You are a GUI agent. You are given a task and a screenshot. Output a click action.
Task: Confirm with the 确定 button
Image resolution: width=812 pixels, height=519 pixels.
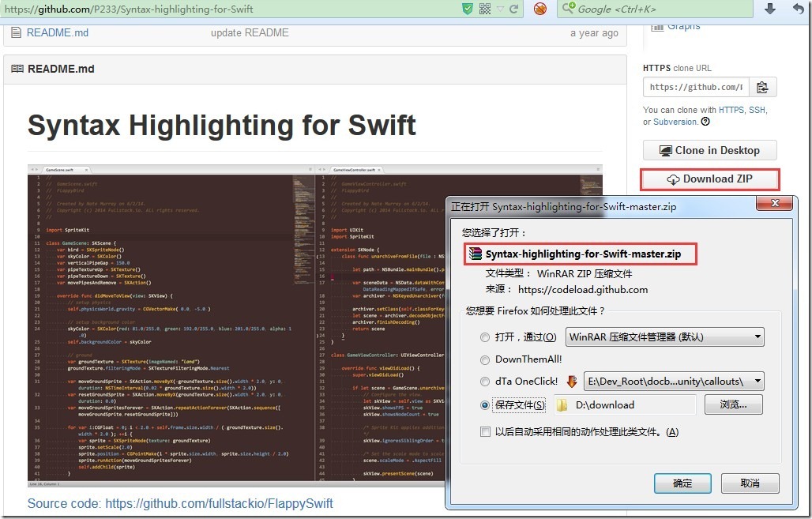tap(682, 483)
